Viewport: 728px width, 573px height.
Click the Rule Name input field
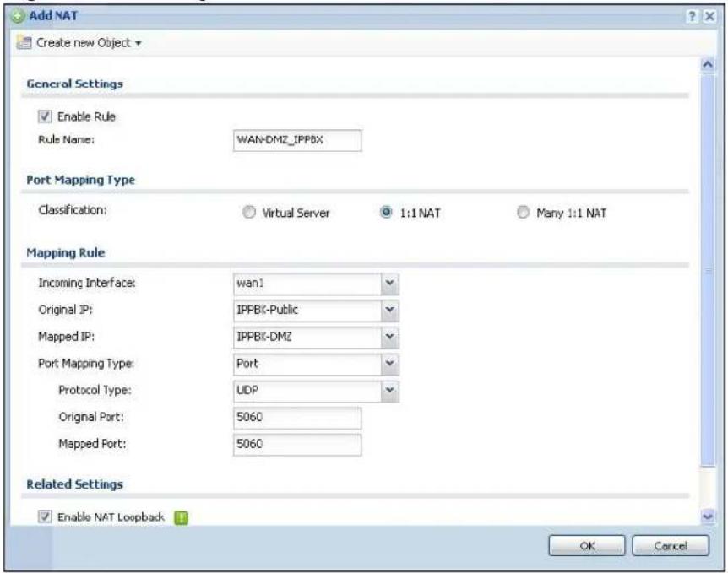click(297, 140)
